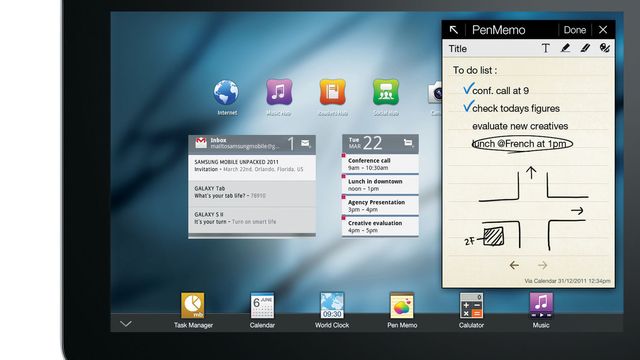640x360 pixels.
Task: Open the Social Hub app
Action: 386,92
